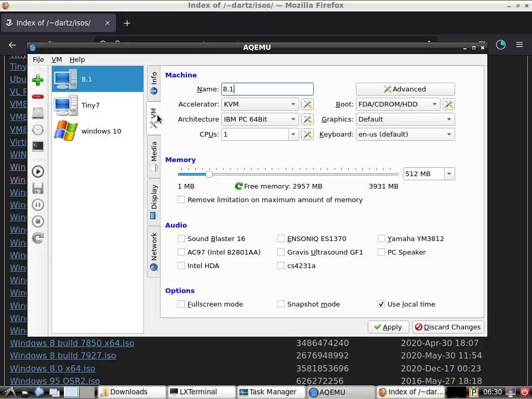Close the Firefox Index tab
The height and width of the screenshot is (399, 532).
point(107,23)
